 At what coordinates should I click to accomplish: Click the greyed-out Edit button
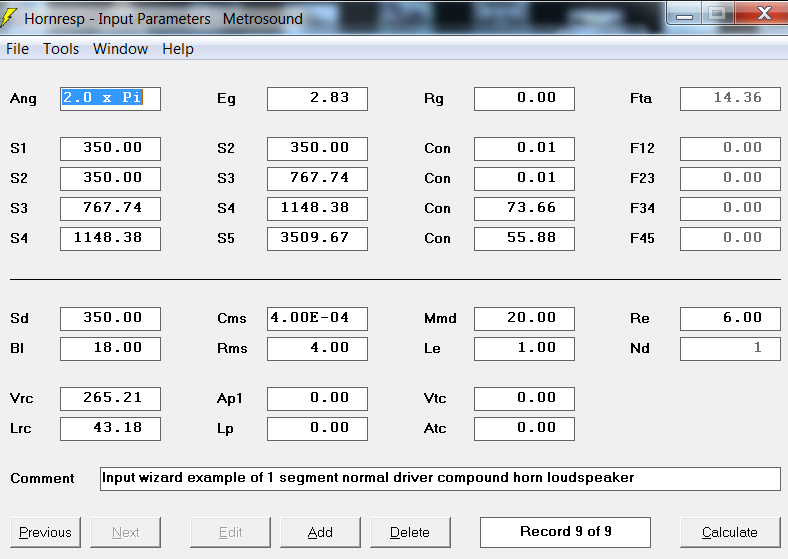click(230, 532)
